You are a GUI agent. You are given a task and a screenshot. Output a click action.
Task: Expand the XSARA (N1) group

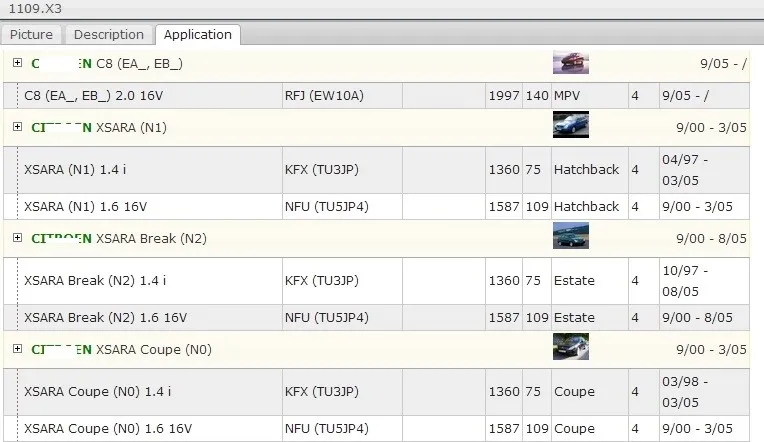[x=18, y=127]
